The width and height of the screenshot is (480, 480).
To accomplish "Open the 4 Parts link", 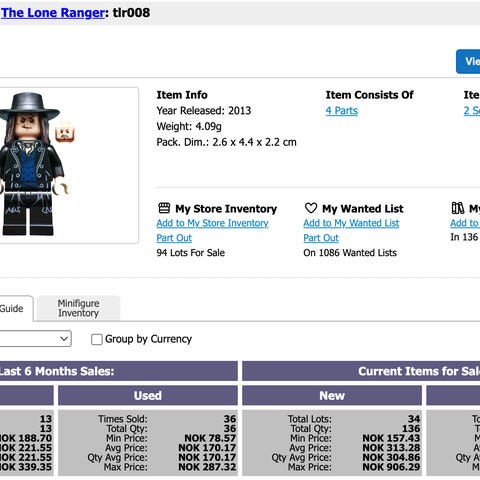I will point(342,111).
